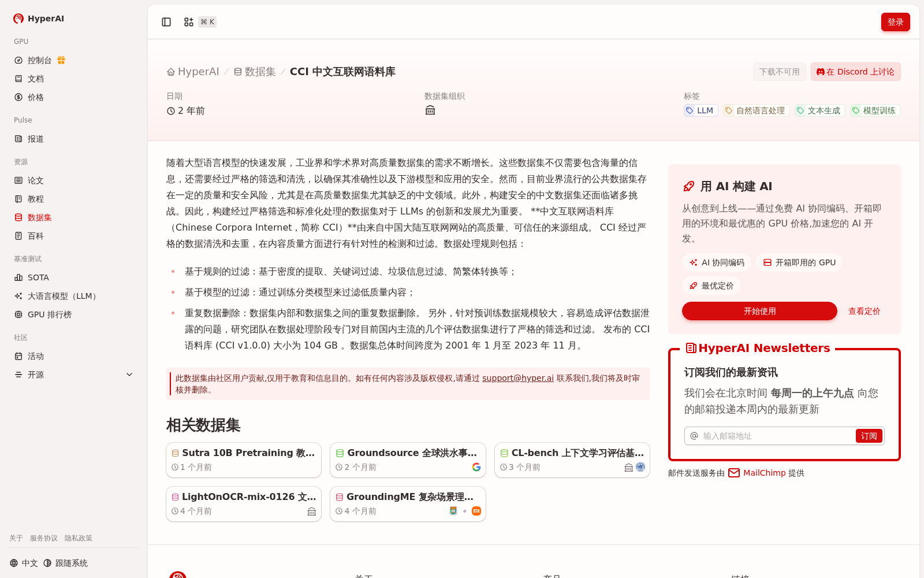Open LightOnOCR-mix-0126 dataset card

point(244,504)
